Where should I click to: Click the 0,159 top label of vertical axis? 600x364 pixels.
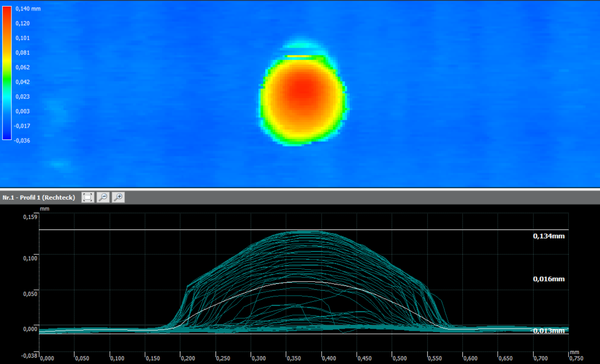pyautogui.click(x=30, y=217)
